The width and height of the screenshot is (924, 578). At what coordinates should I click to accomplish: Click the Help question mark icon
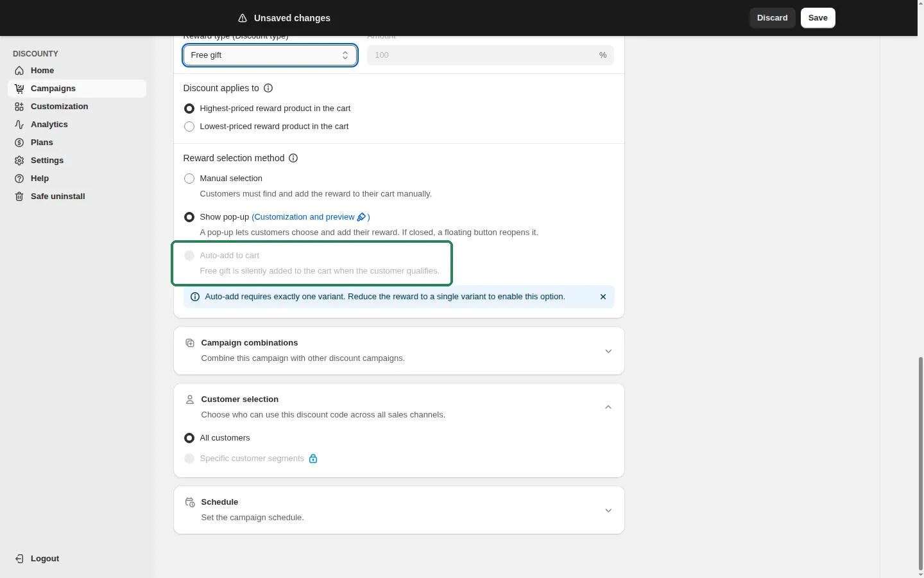point(19,179)
